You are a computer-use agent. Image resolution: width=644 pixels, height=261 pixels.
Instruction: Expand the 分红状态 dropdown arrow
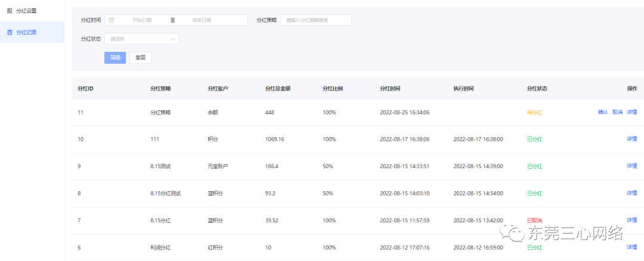point(173,39)
